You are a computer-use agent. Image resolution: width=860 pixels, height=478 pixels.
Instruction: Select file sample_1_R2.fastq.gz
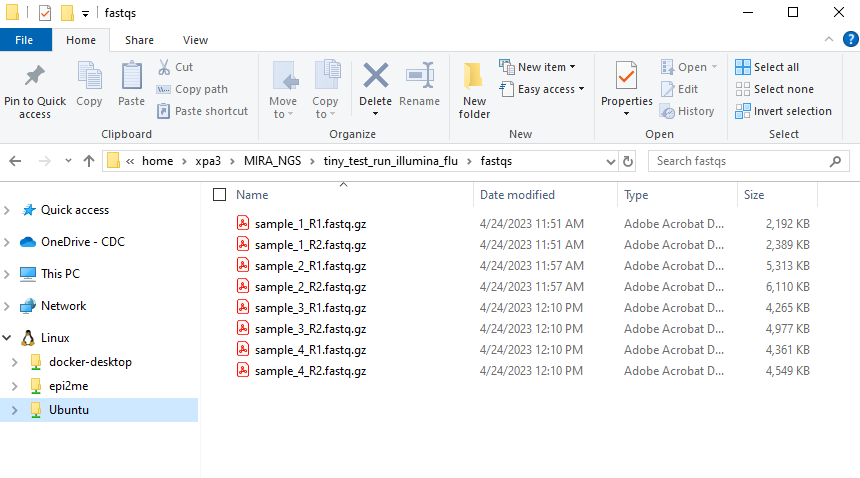pos(310,244)
